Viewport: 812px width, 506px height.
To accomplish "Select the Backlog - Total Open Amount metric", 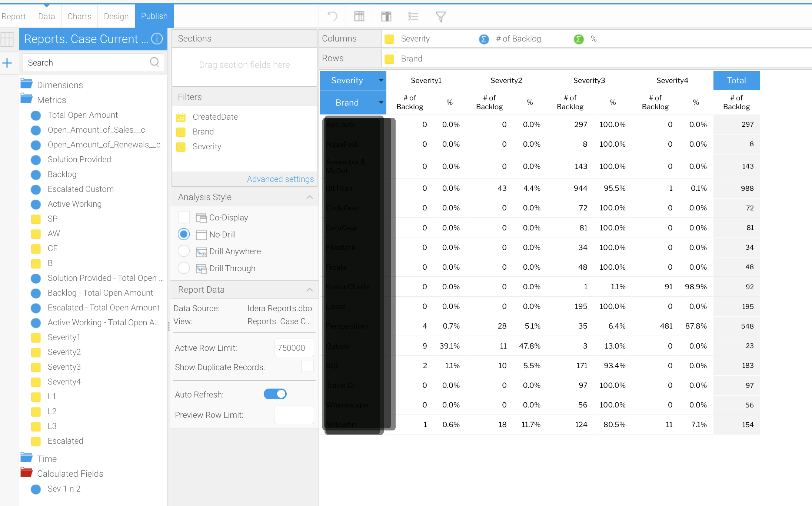I will point(100,293).
